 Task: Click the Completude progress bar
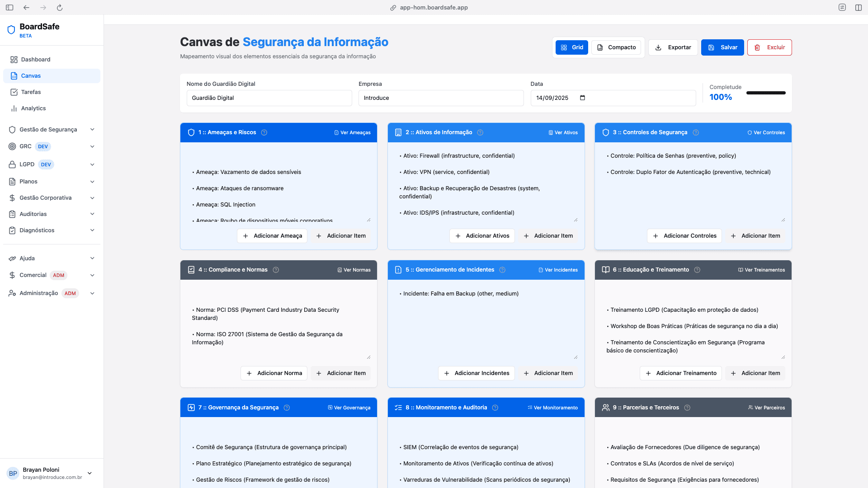[x=765, y=93]
